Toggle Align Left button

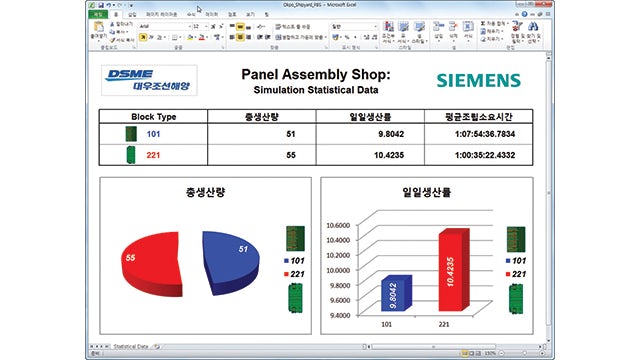[x=232, y=37]
